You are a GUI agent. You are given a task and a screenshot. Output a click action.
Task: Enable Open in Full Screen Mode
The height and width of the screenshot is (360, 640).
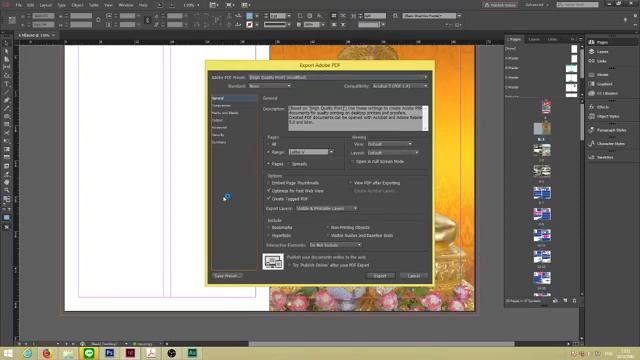click(353, 162)
